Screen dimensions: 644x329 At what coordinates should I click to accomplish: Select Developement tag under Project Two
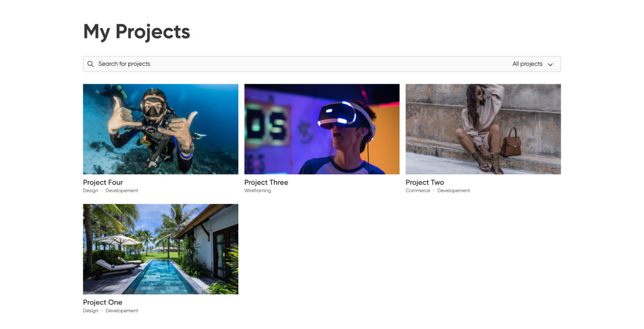pos(453,191)
